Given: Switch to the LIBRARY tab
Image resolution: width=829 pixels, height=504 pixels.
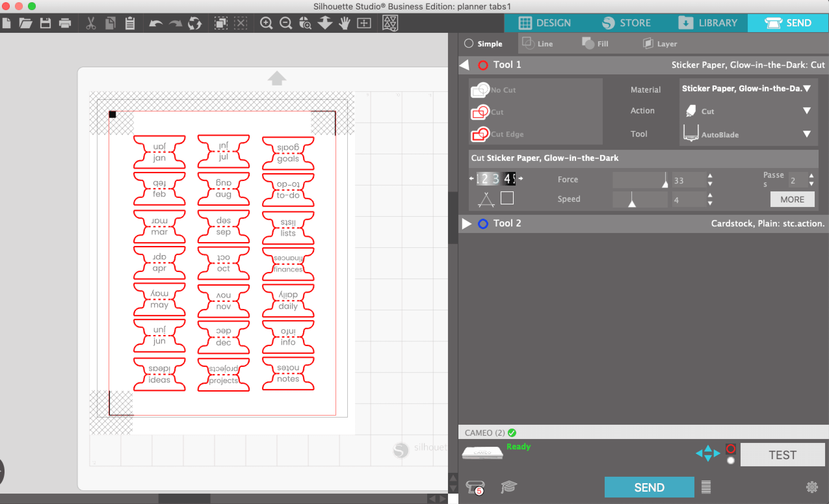Looking at the screenshot, I should tap(707, 23).
